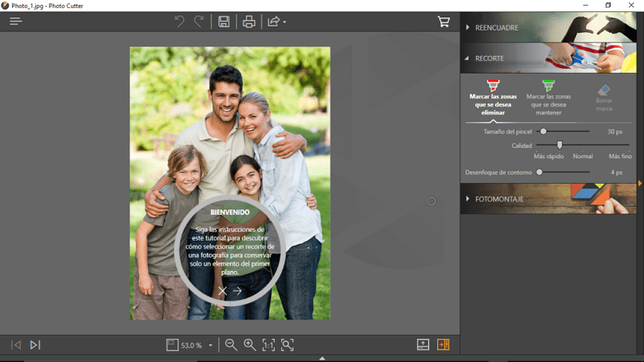Set zoom to actual size 1:1

[x=268, y=344]
